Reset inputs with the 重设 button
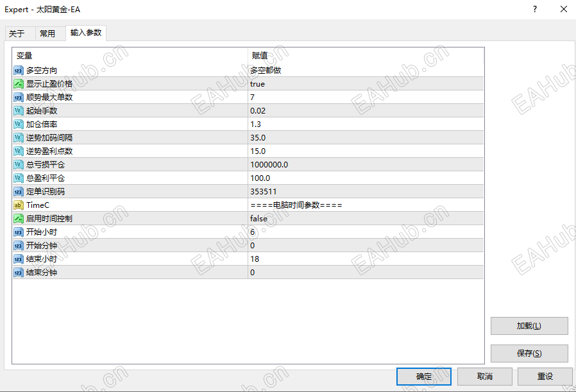The width and height of the screenshot is (576, 392). pos(545,377)
